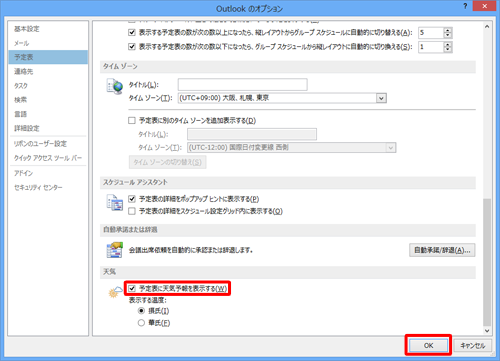This screenshot has height=361, width=500.
Task: Select 華氏 Fahrenheit temperature option
Action: pos(141,323)
